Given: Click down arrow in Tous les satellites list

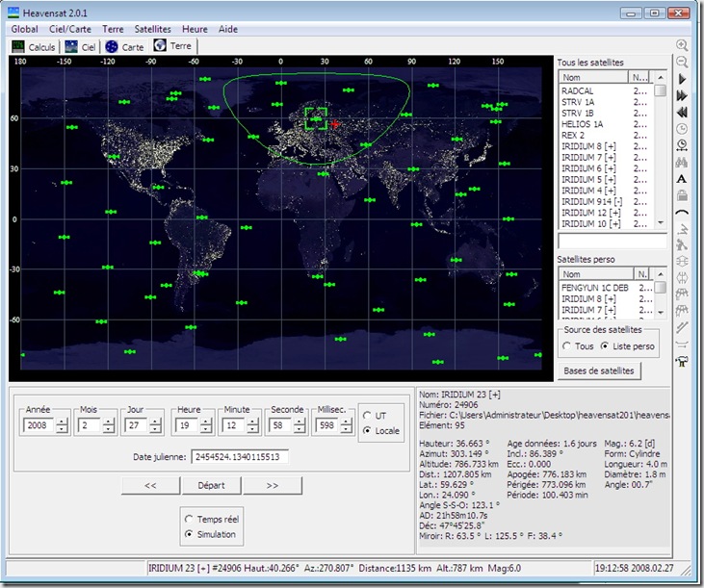Looking at the screenshot, I should [x=661, y=223].
